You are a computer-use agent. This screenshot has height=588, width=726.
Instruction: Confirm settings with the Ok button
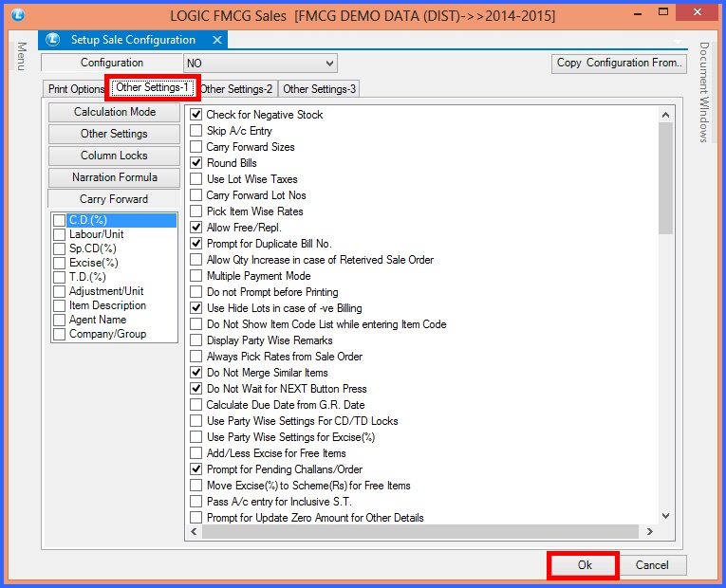(x=585, y=565)
